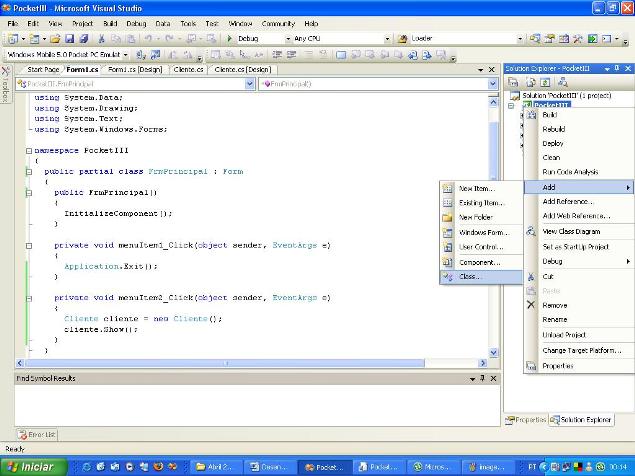Screen dimensions: 635x476
Task: Click the Cut scissors icon in the toolbar
Action: [101, 39]
